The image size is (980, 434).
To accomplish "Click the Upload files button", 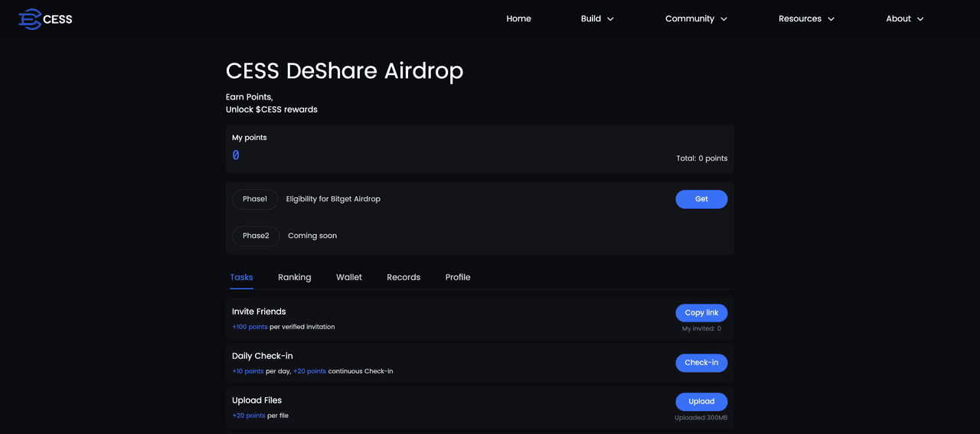I will 701,402.
